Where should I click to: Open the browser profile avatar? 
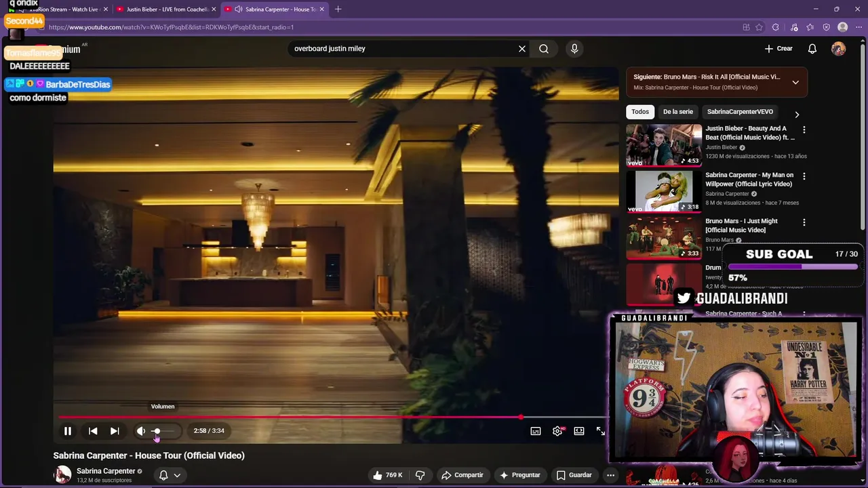pos(842,27)
